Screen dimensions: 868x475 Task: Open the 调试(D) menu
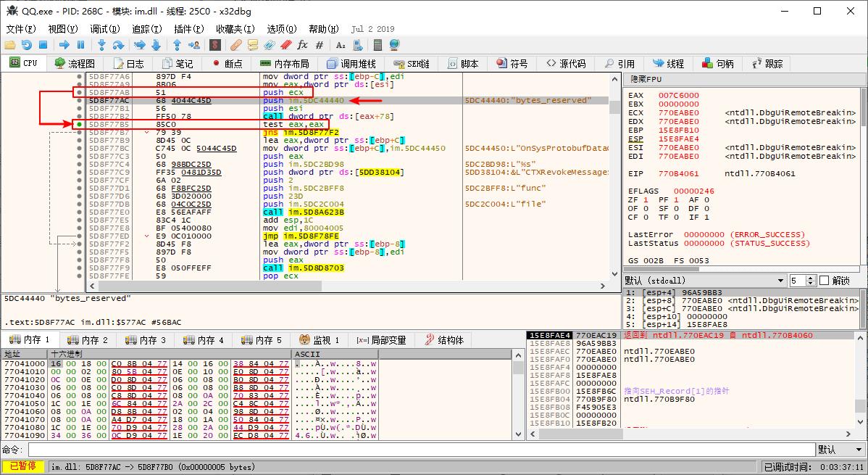click(104, 29)
